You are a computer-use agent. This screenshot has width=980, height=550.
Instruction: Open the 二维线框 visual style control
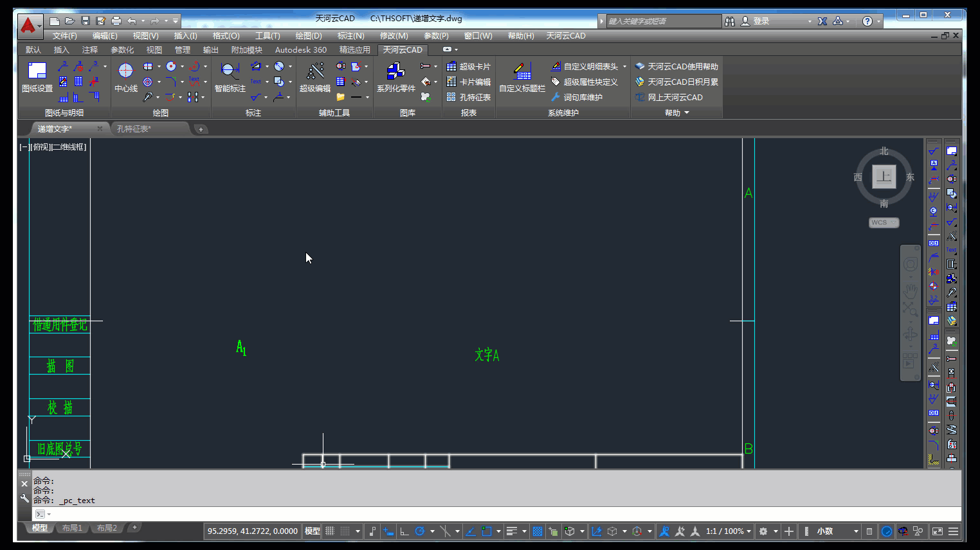tap(69, 147)
